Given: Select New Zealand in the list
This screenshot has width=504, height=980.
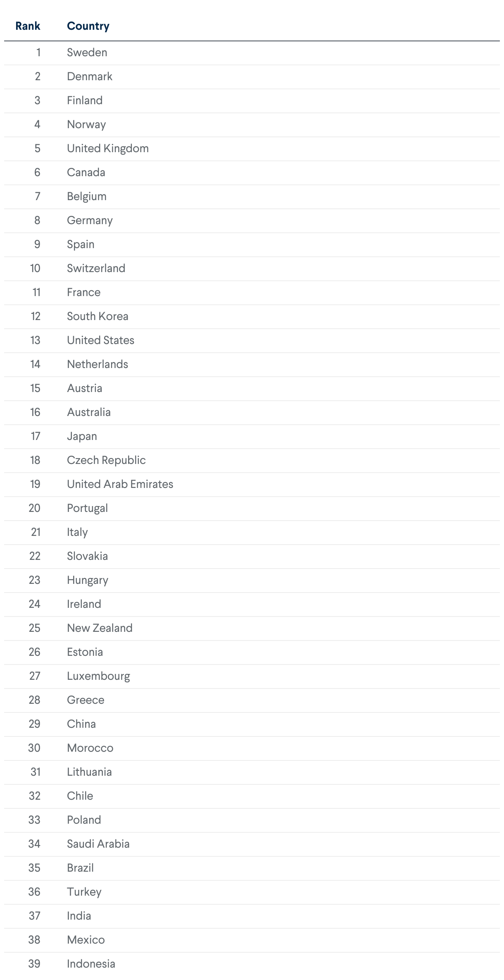Looking at the screenshot, I should [x=100, y=628].
